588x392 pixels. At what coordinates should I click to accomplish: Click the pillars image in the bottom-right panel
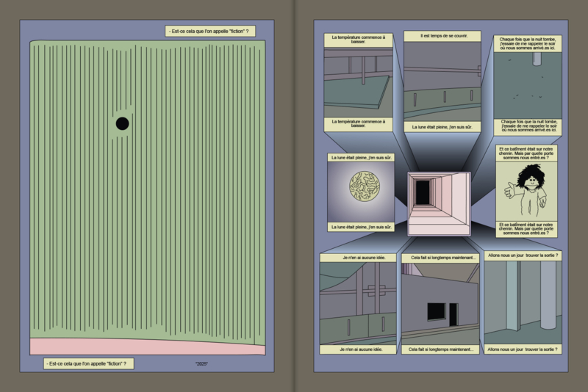pos(523,302)
